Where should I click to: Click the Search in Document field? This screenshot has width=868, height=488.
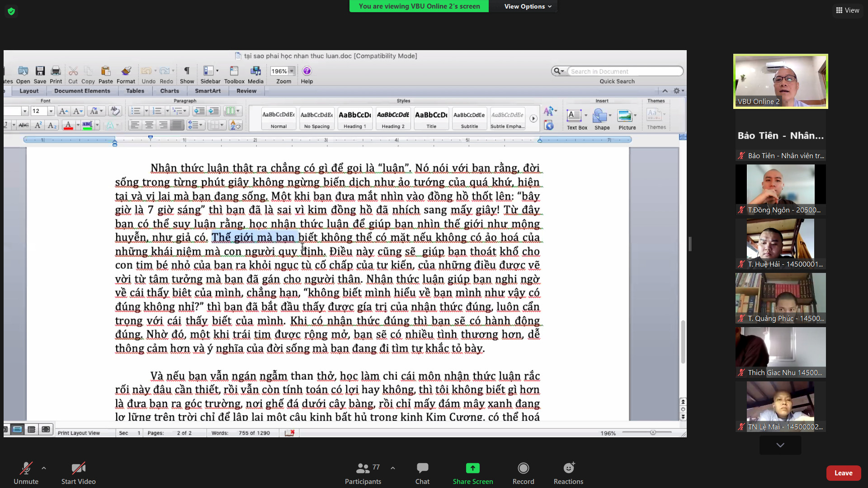click(x=624, y=71)
